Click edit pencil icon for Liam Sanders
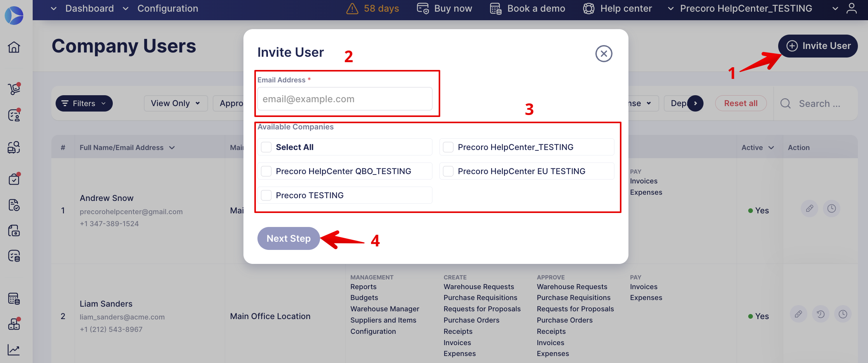 pos(798,314)
